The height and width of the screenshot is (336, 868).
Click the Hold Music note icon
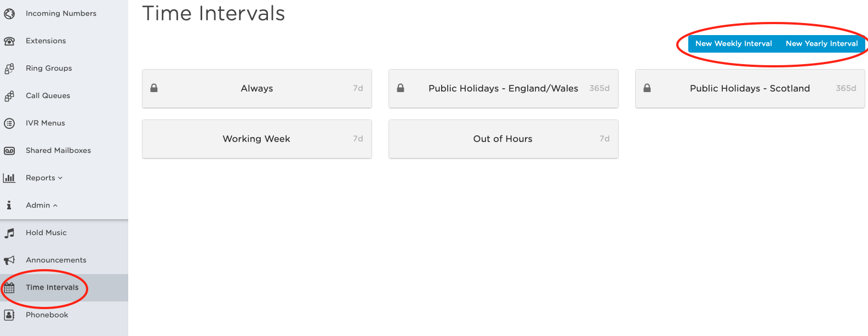(9, 233)
